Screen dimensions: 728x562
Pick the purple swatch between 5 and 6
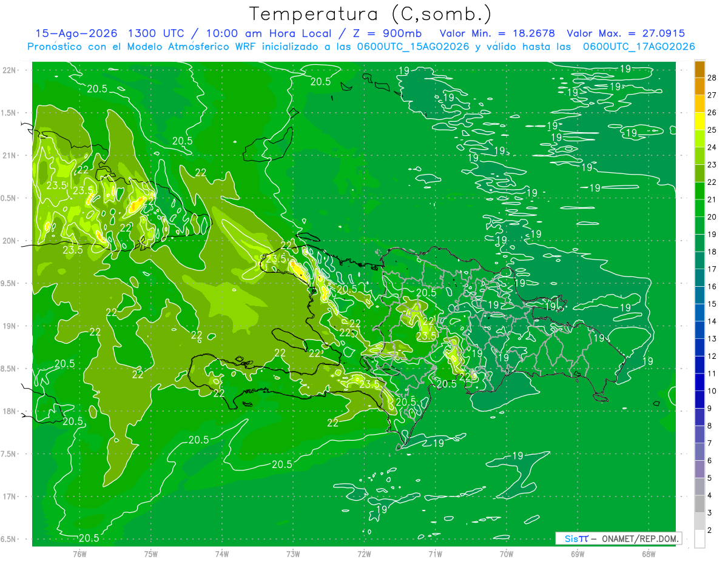point(699,469)
